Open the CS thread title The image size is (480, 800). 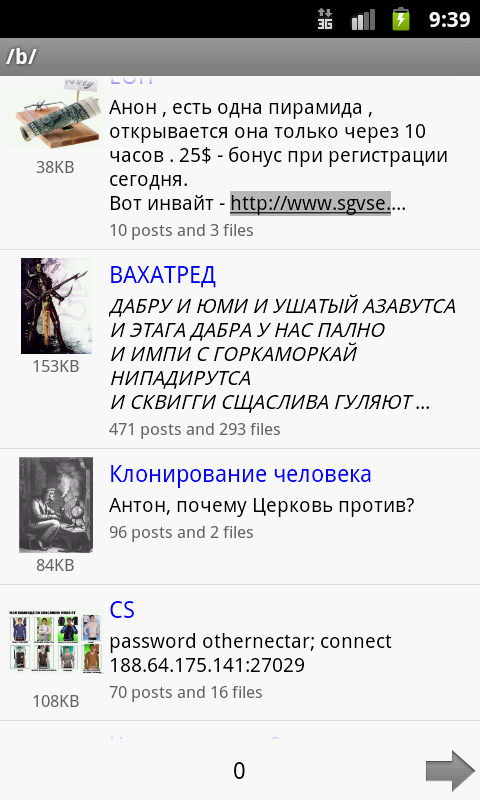click(x=122, y=610)
